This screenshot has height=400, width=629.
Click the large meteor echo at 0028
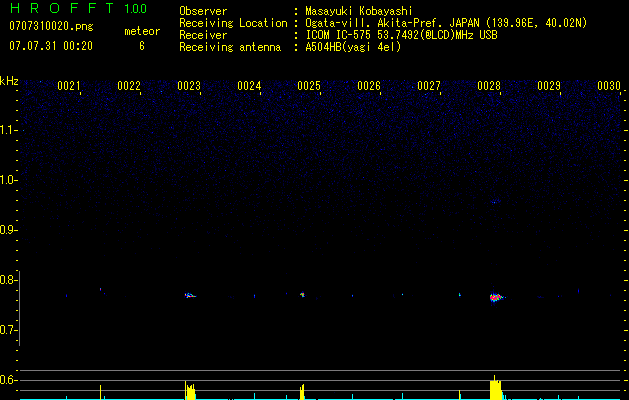pos(497,297)
